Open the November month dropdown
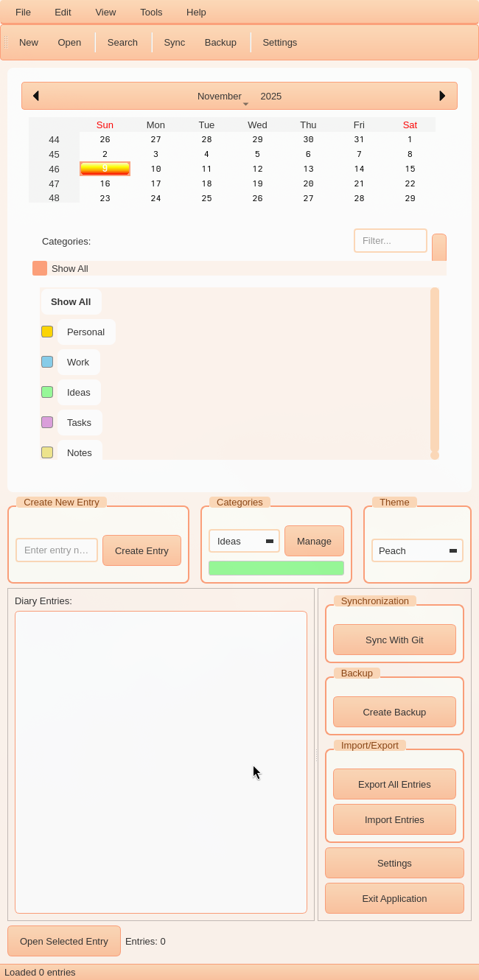This screenshot has height=980, width=479. 223,97
